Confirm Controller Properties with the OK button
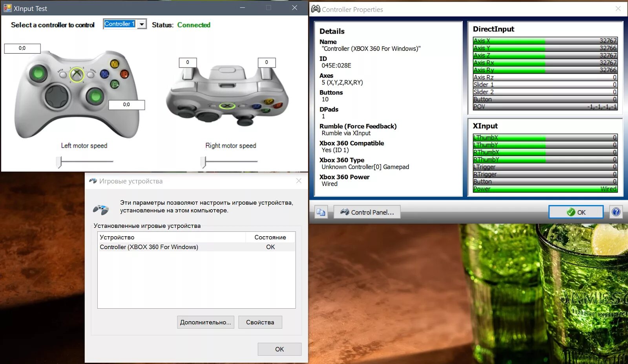The width and height of the screenshot is (628, 364). click(x=576, y=212)
